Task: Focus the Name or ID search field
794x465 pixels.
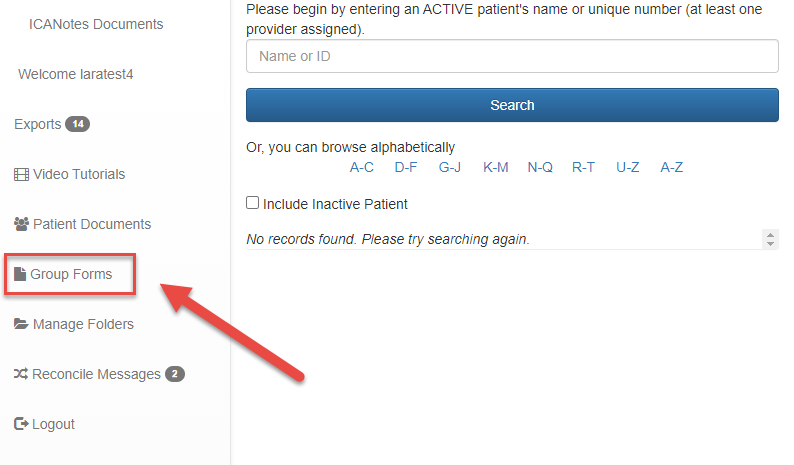Action: [x=512, y=56]
